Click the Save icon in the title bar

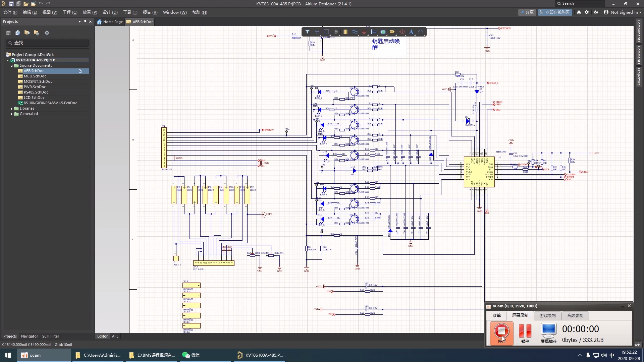tap(11, 4)
